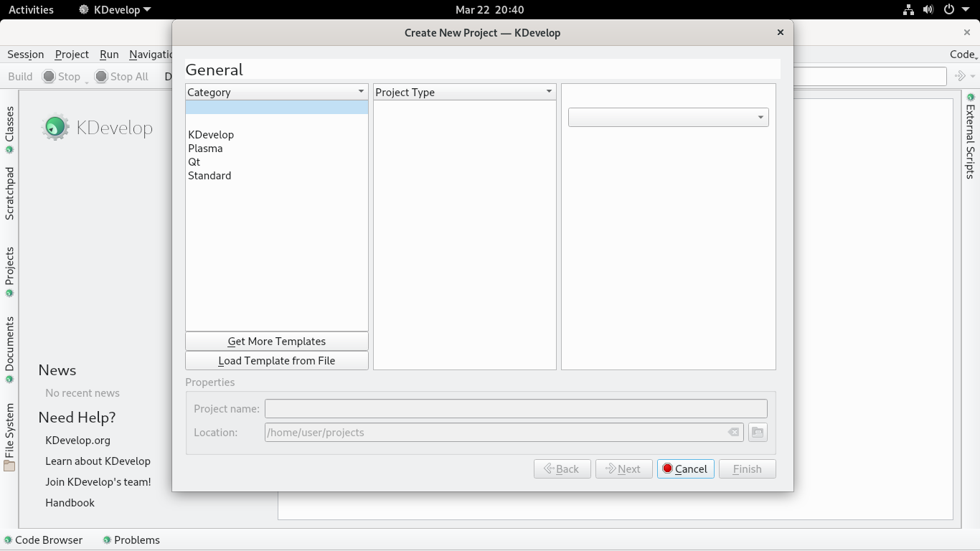
Task: Select the KDevelop category
Action: click(x=277, y=135)
